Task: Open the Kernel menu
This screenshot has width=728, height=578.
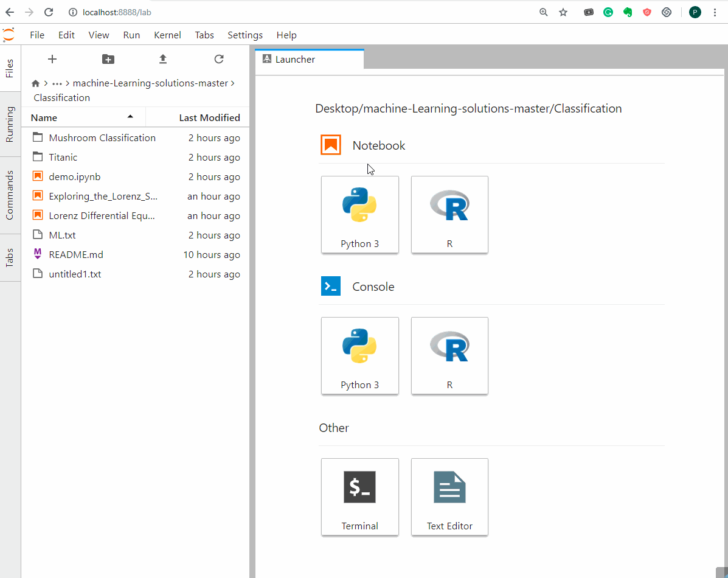Action: 167,35
